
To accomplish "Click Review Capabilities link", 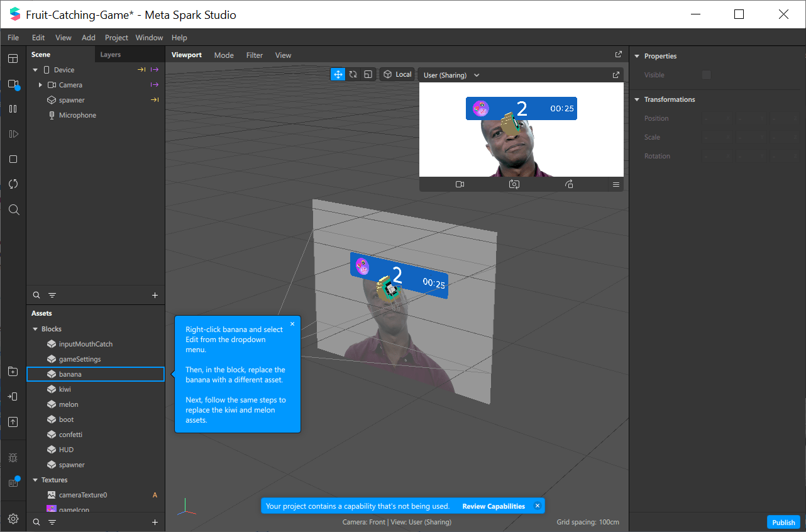I will (494, 506).
